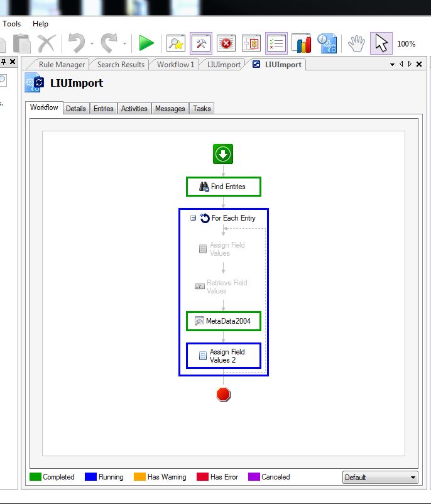Toggle the wrench and hammer tools pane button

tap(200, 43)
